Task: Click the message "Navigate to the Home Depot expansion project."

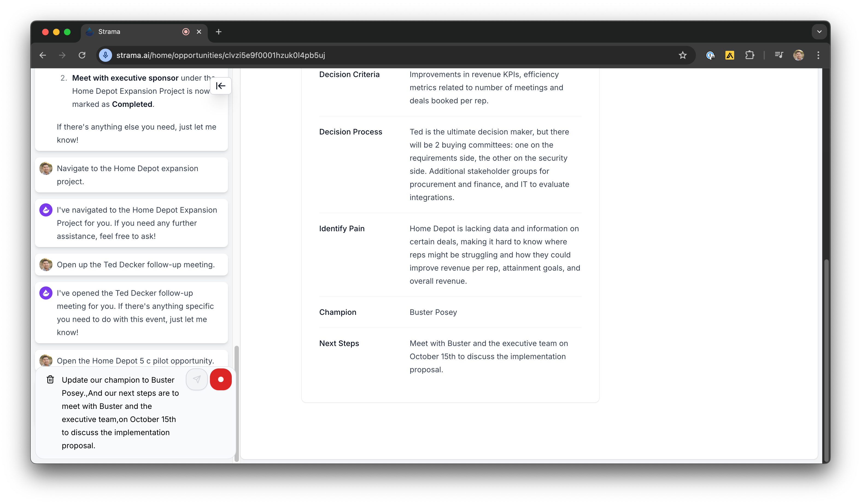Action: (x=127, y=175)
